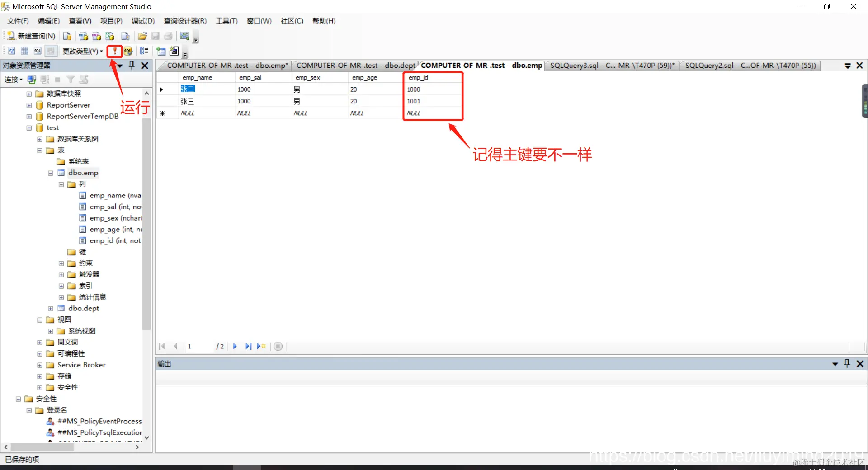
Task: Click the emp_id cell with value 1001
Action: click(432, 101)
